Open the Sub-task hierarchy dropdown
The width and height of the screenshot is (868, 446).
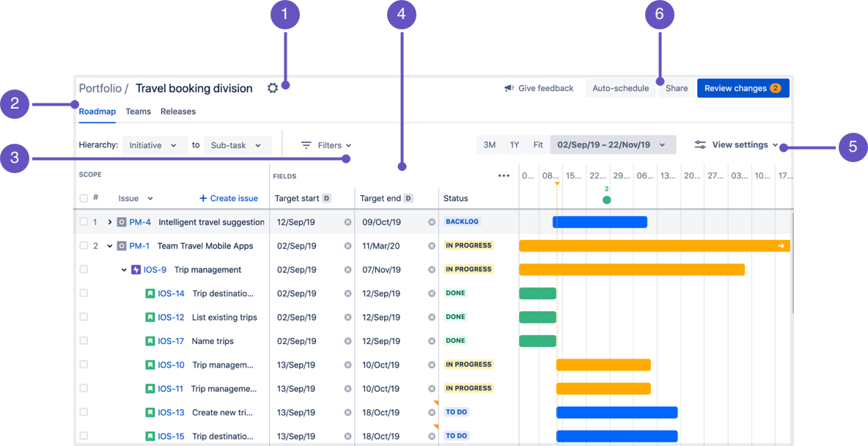[x=238, y=145]
